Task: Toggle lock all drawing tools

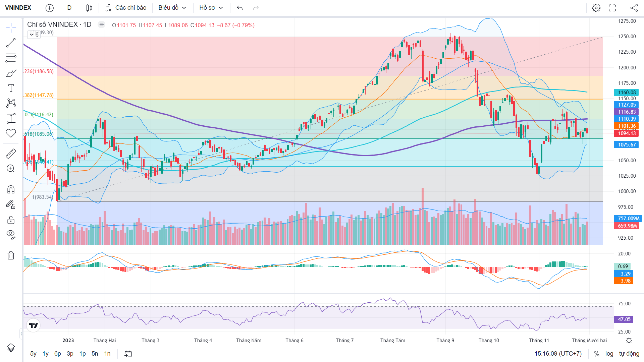Action: (11, 220)
